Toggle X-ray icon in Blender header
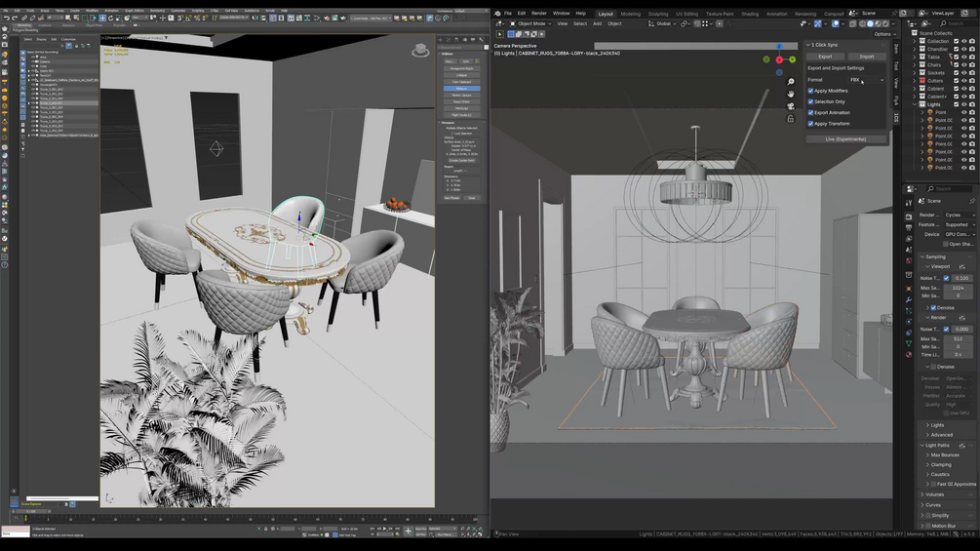Screen dimensions: 980x551 coord(852,23)
